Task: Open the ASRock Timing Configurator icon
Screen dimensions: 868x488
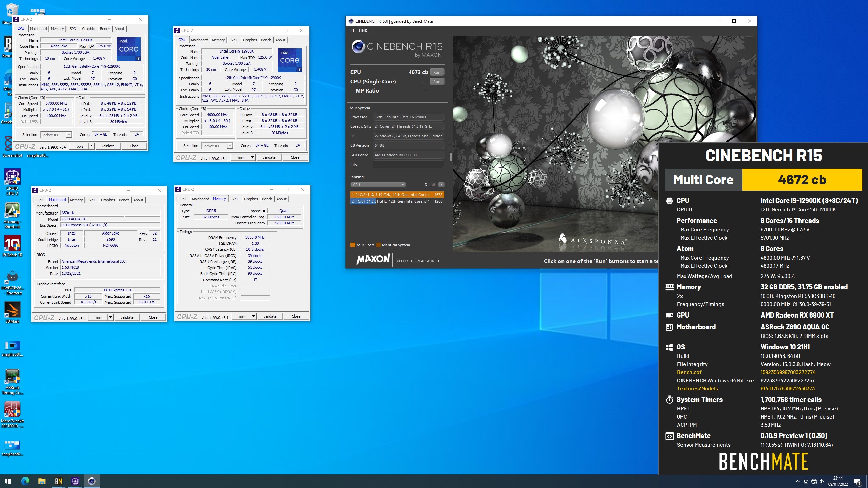Action: click(x=13, y=382)
